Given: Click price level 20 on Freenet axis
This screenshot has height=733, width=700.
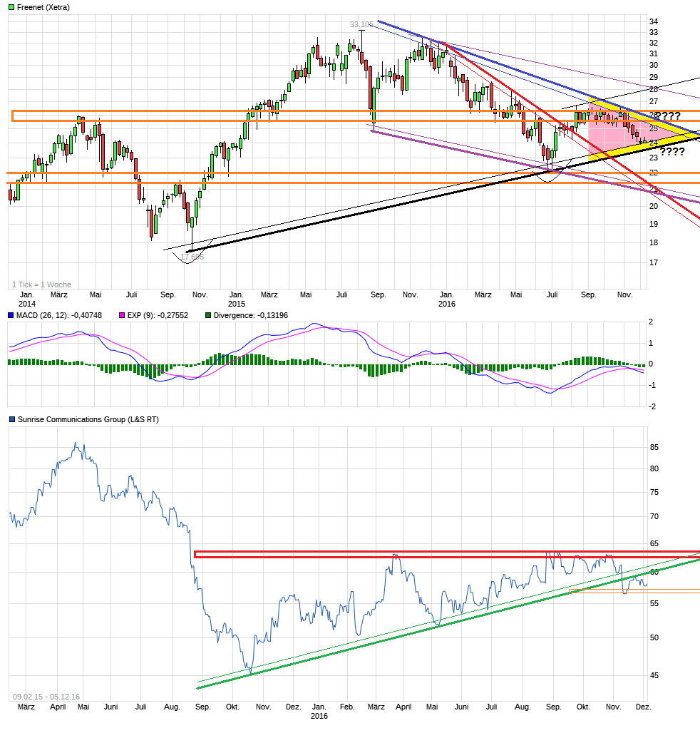Looking at the screenshot, I should [x=653, y=206].
